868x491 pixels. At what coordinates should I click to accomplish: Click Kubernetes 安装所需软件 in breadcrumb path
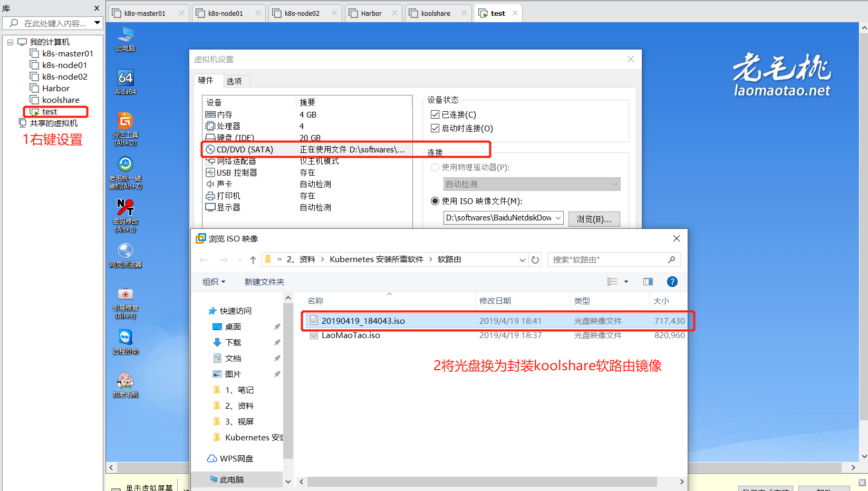pyautogui.click(x=377, y=259)
